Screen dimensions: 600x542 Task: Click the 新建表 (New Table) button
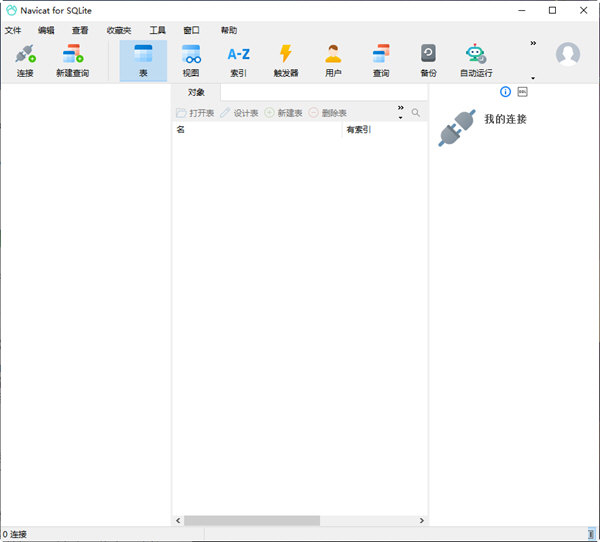coord(284,113)
